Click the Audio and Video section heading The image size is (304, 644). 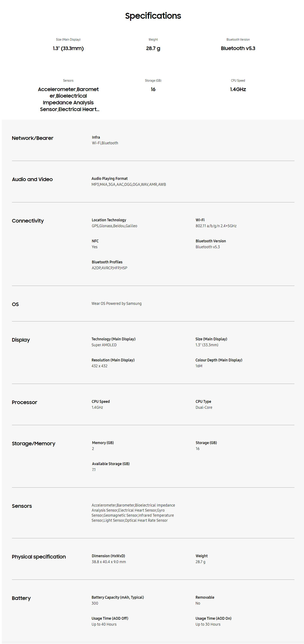click(x=32, y=179)
